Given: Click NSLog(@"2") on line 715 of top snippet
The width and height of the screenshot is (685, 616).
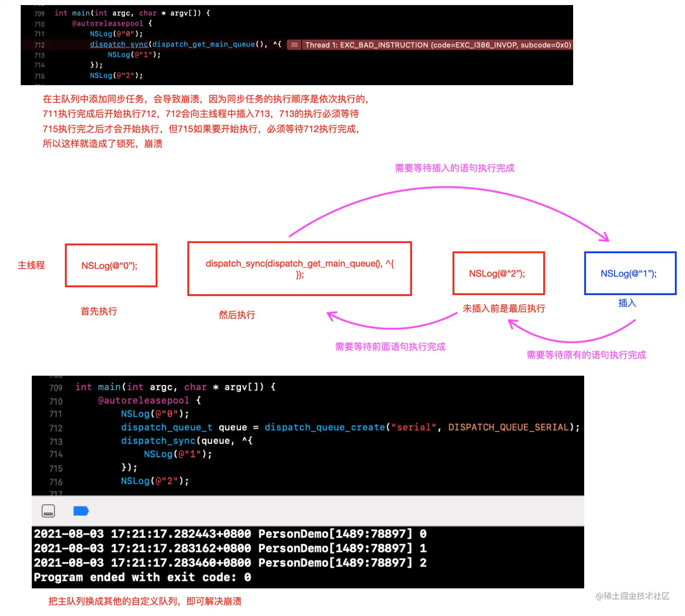Looking at the screenshot, I should 116,75.
